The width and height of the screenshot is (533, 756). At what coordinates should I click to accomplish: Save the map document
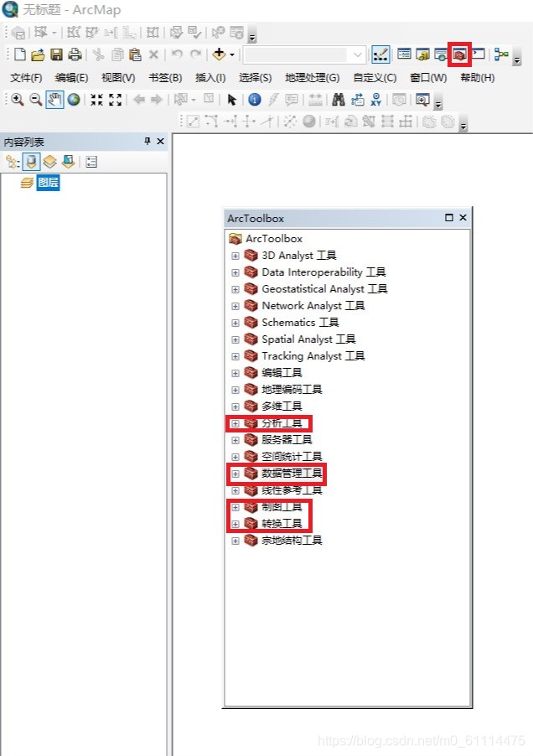(x=56, y=54)
